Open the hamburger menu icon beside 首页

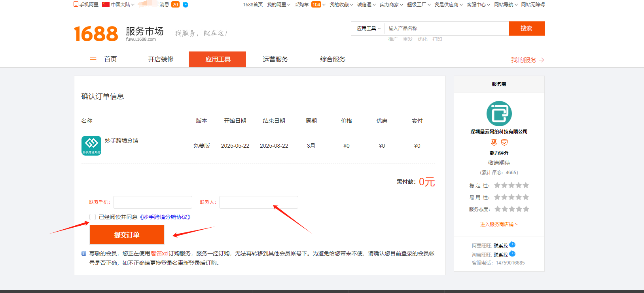pos(93,60)
